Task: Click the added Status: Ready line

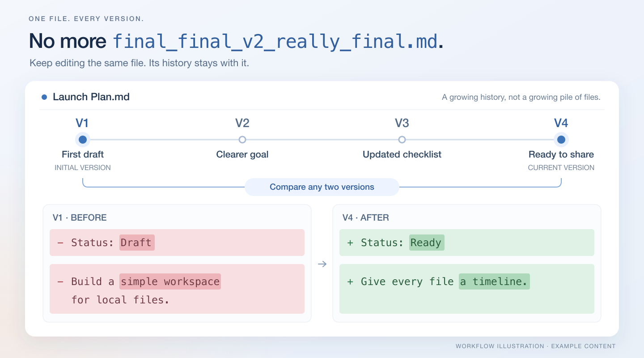Action: point(467,243)
